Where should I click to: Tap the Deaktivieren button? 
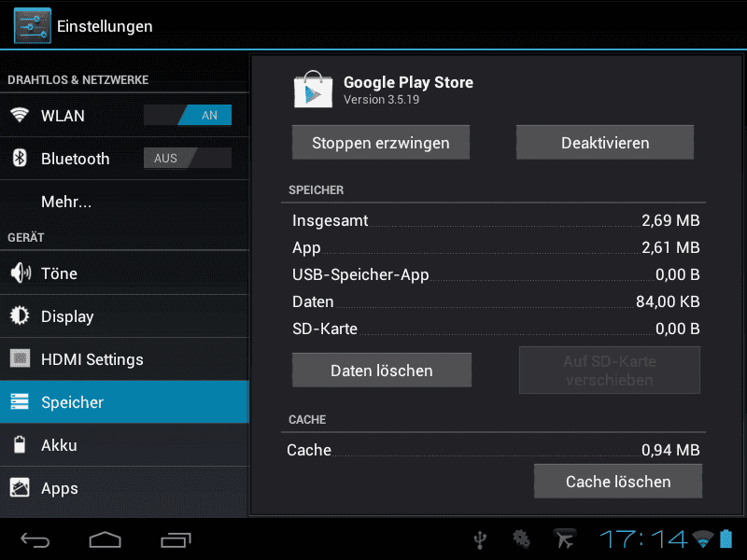tap(605, 143)
